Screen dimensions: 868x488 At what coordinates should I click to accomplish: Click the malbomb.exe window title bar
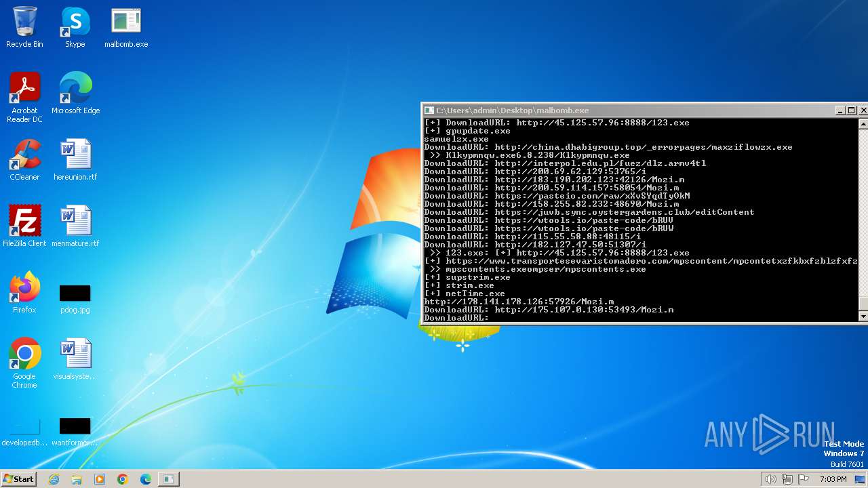[x=631, y=110]
